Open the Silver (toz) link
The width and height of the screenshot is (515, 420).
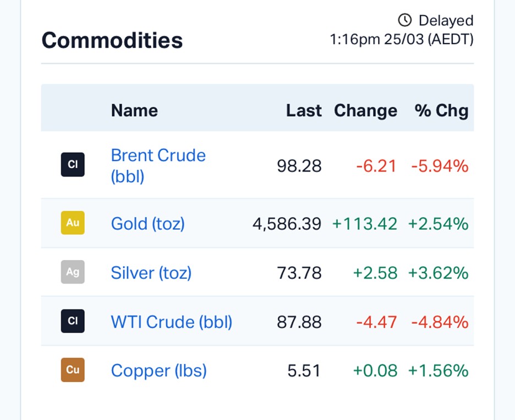coord(151,273)
